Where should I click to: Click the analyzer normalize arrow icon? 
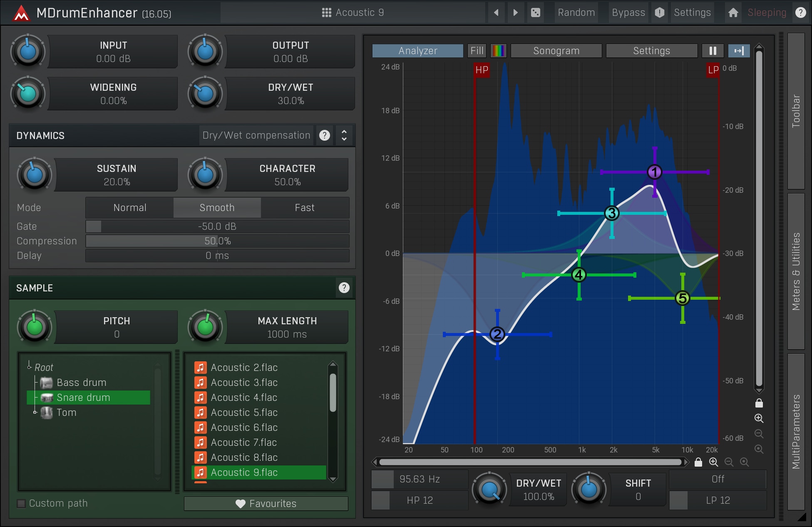pos(739,51)
